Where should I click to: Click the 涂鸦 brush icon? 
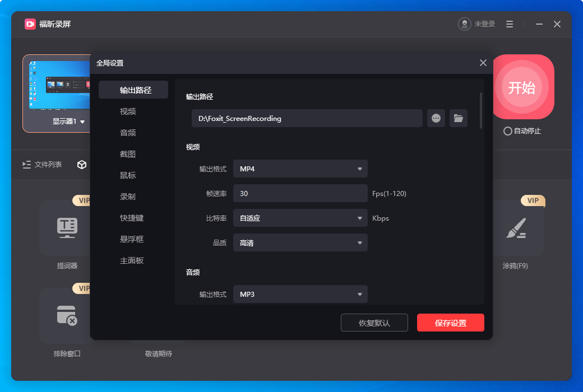516,228
